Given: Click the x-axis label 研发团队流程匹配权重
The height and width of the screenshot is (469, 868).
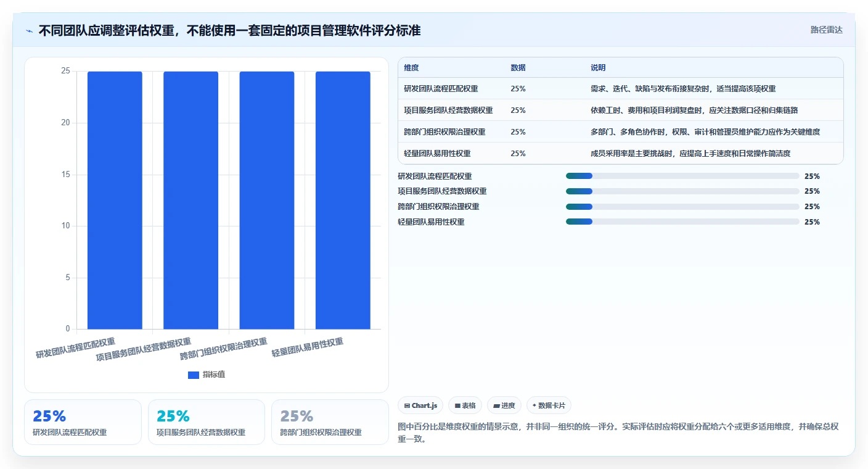Looking at the screenshot, I should (x=75, y=348).
